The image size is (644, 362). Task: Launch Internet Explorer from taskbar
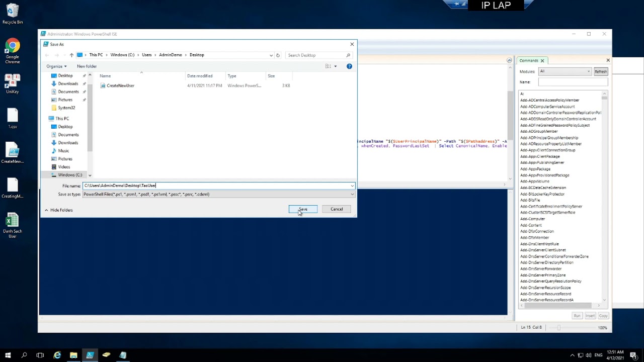57,355
